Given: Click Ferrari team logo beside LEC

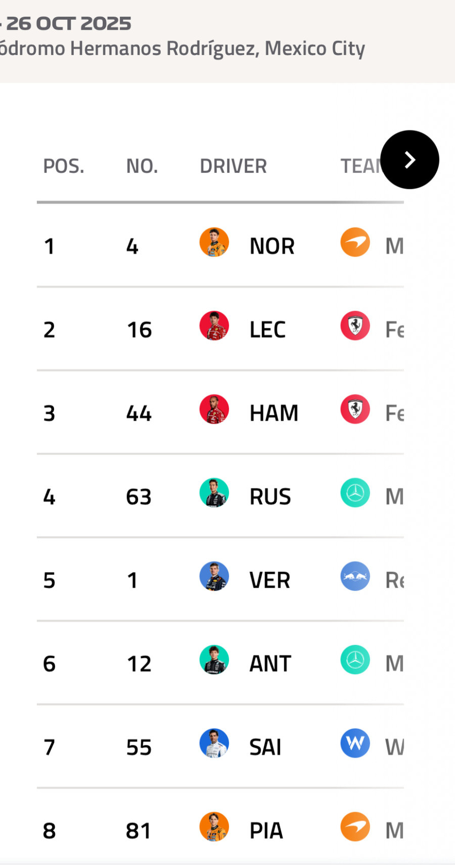Looking at the screenshot, I should [x=355, y=326].
